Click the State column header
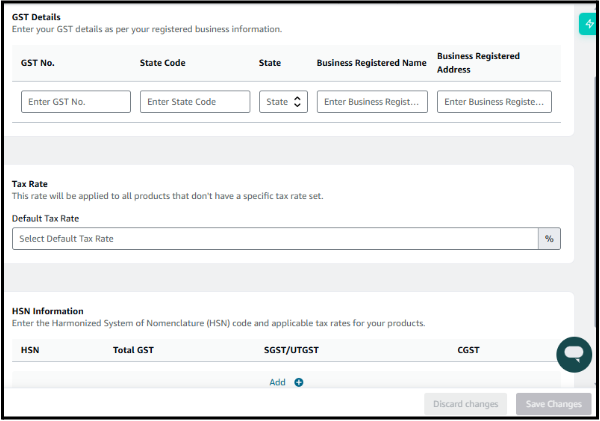The height and width of the screenshot is (421, 600). click(x=270, y=63)
